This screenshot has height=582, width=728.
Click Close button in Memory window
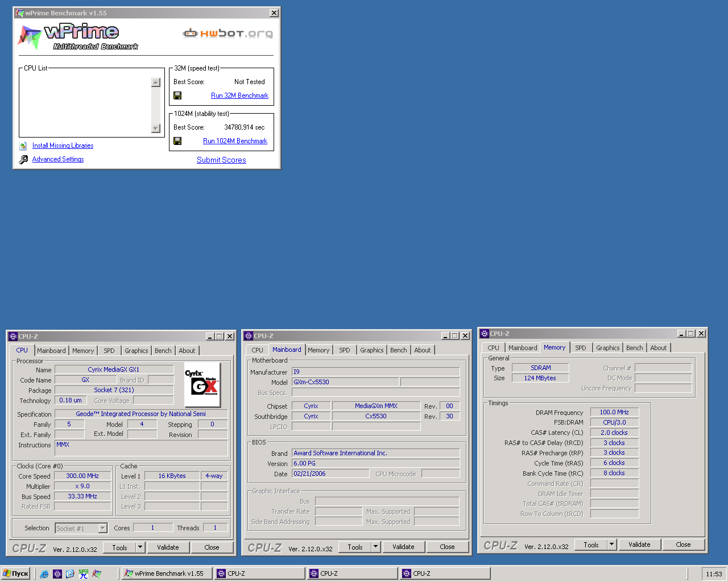pyautogui.click(x=683, y=544)
